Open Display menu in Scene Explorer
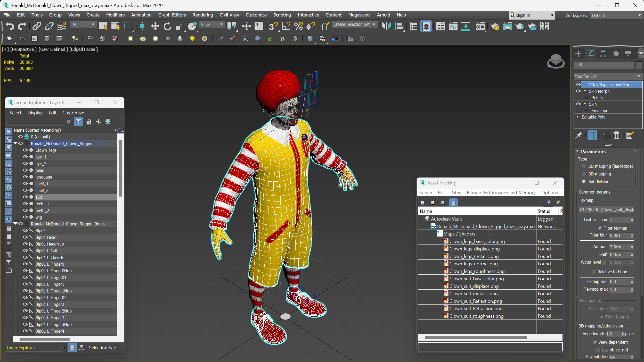Image resolution: width=644 pixels, height=362 pixels. (35, 113)
